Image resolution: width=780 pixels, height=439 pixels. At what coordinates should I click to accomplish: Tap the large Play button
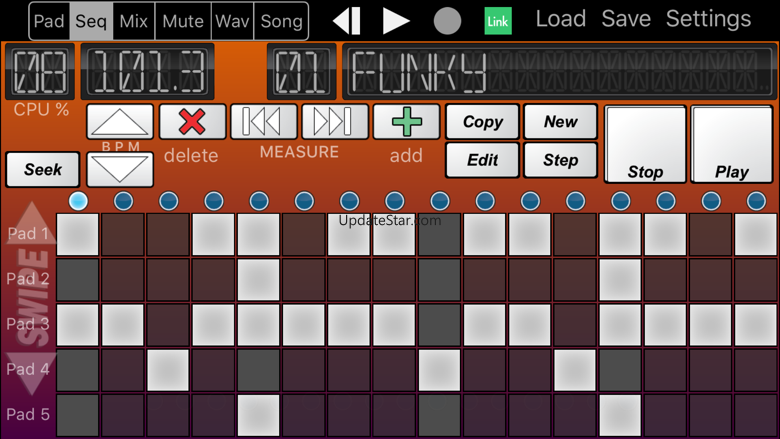tap(731, 144)
